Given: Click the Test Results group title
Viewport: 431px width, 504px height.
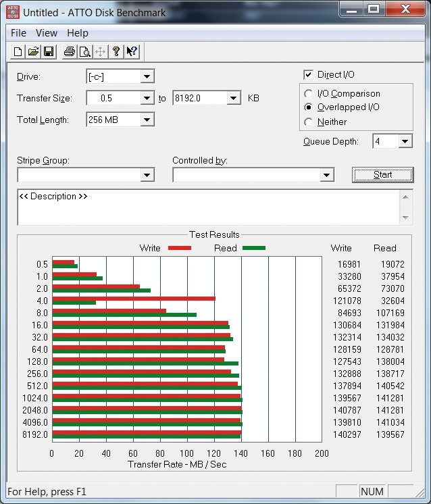Looking at the screenshot, I should (x=214, y=234).
